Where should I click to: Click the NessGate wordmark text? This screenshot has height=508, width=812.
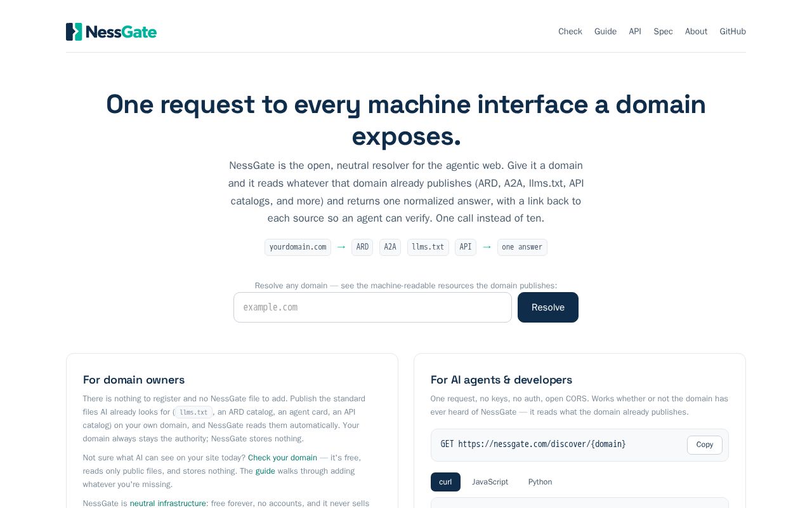point(121,32)
